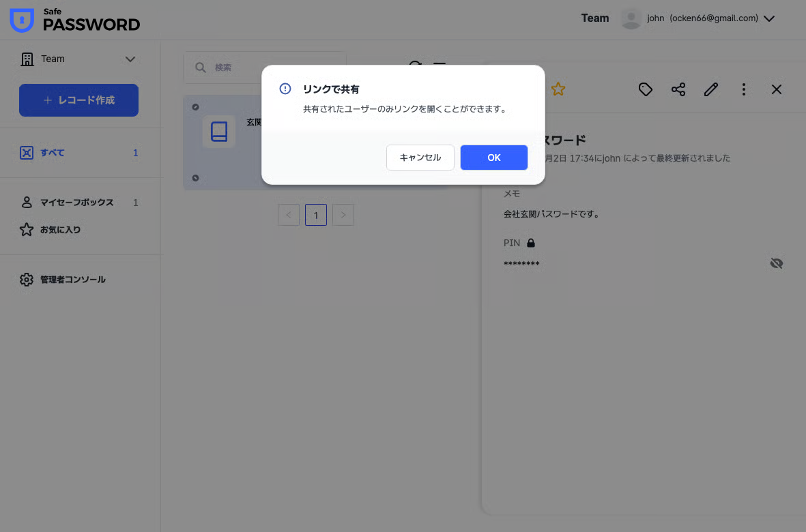Click the user avatar icon
This screenshot has width=806, height=532.
(631, 18)
